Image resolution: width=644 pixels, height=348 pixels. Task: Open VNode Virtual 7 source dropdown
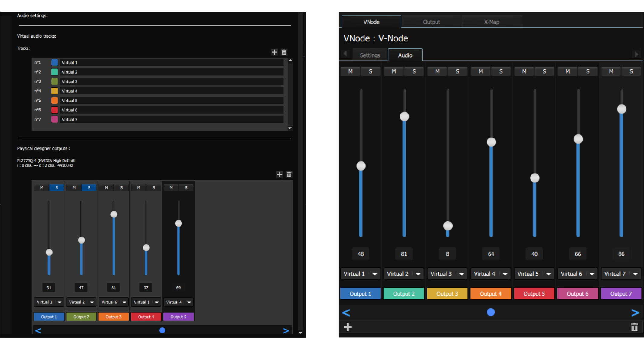pyautogui.click(x=621, y=274)
